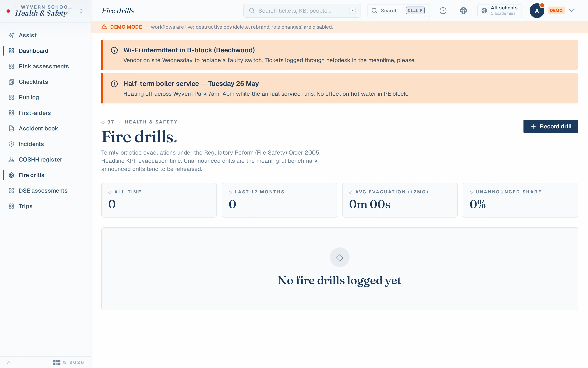The image size is (588, 368).
Task: Go to First-aiders page
Action: point(46,113)
